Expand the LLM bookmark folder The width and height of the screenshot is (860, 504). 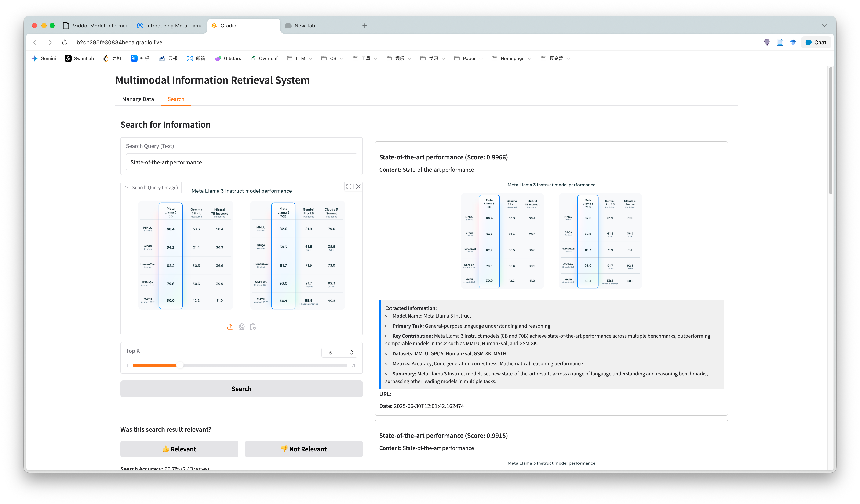tap(300, 58)
